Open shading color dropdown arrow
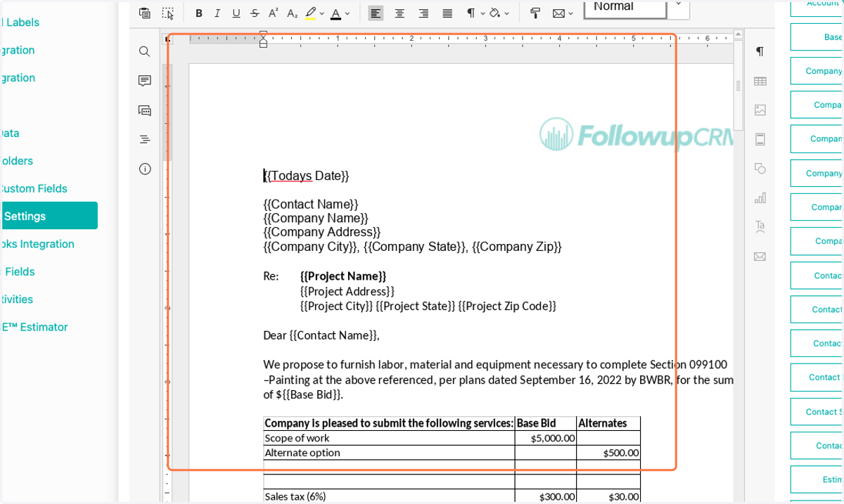 (x=506, y=13)
